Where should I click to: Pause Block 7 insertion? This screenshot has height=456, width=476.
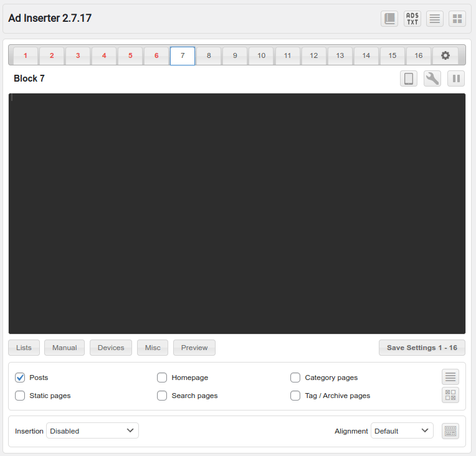pyautogui.click(x=456, y=78)
